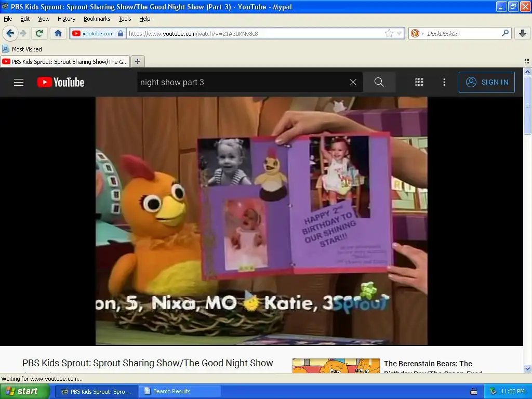Open the tab groups grid icon
Image resolution: width=532 pixels, height=399 pixels.
pyautogui.click(x=527, y=61)
